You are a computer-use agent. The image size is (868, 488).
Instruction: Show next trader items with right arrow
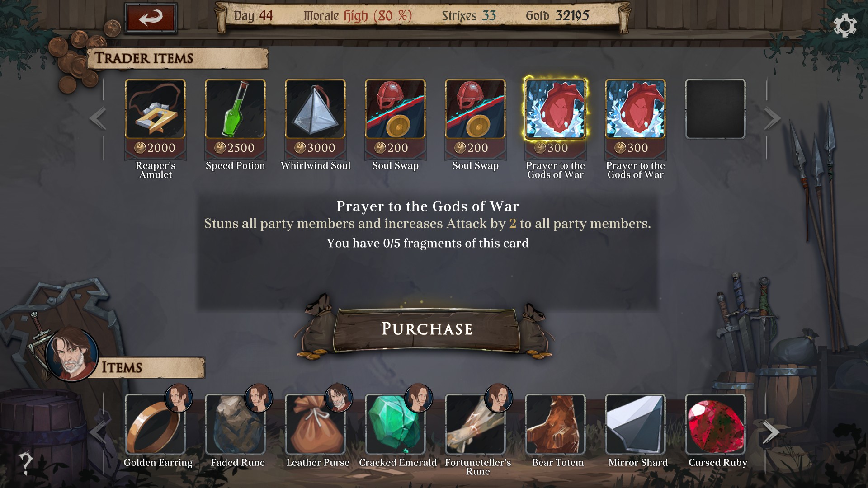pos(772,118)
